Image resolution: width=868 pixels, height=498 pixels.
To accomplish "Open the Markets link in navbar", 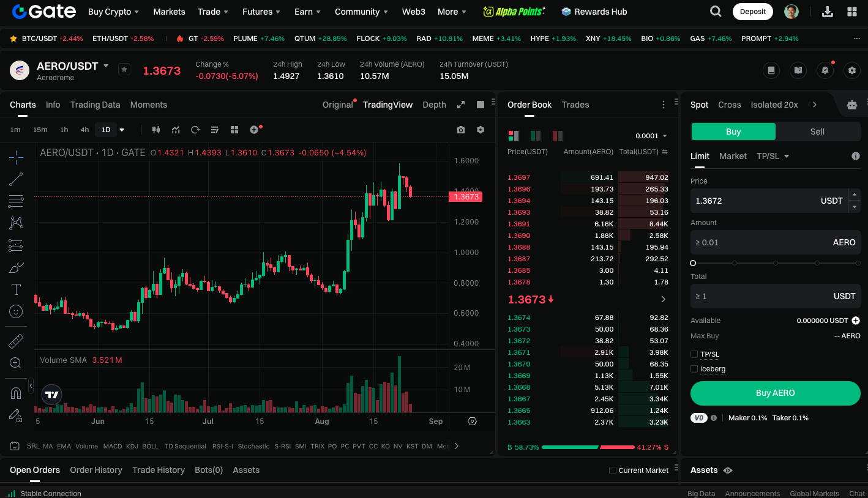I will click(169, 12).
